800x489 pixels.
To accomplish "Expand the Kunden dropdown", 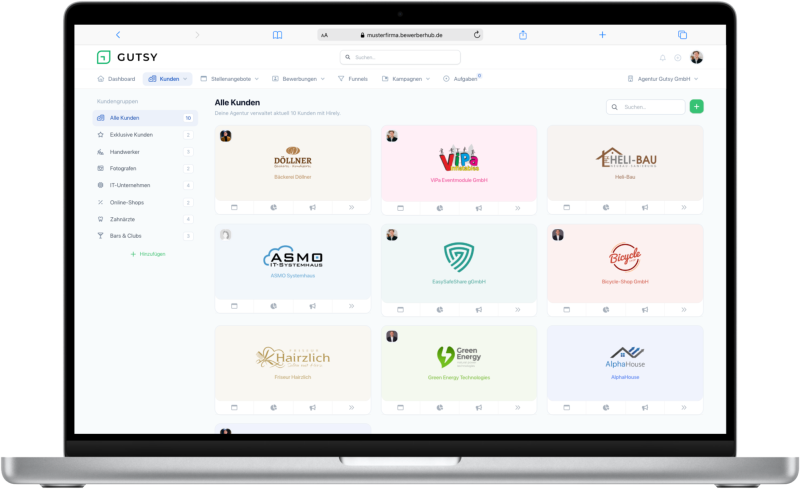I will [x=167, y=79].
